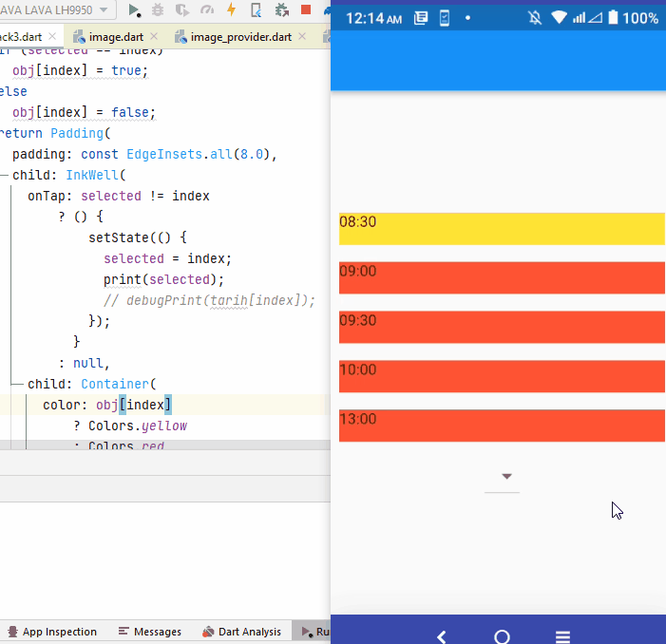The height and width of the screenshot is (644, 666).
Task: Close the image.dart tab
Action: point(154,36)
